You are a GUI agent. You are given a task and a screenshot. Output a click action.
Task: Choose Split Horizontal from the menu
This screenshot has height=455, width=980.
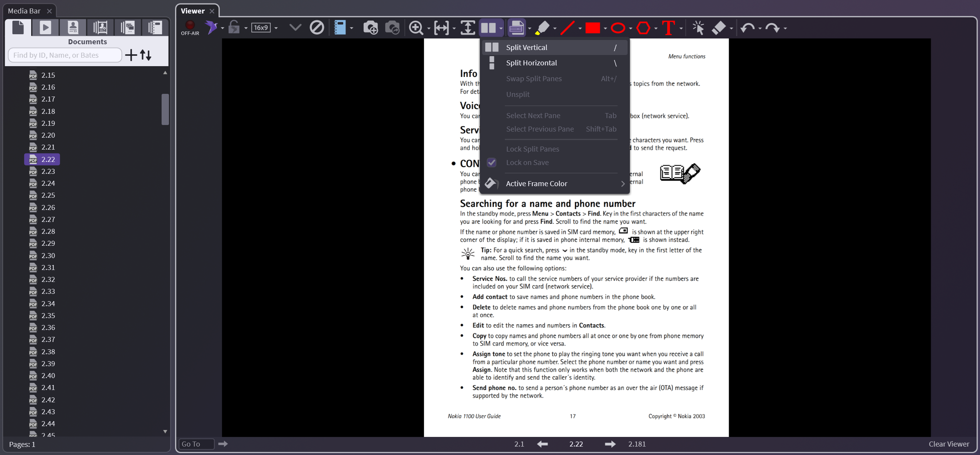(531, 63)
